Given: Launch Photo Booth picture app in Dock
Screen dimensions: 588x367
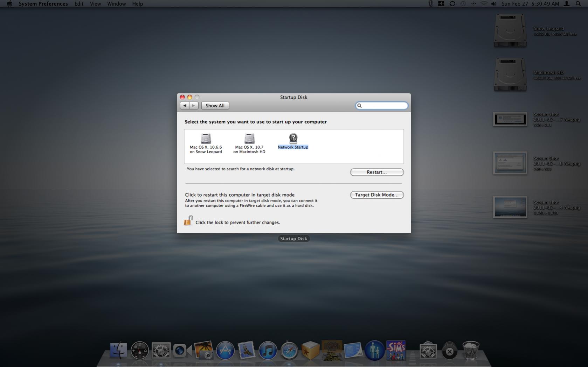Looking at the screenshot, I should (204, 350).
